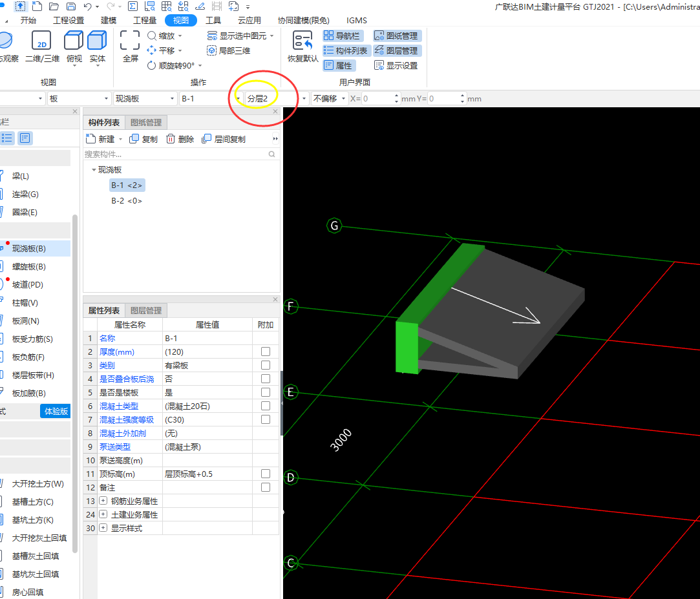This screenshot has height=599, width=700.
Task: Click the open folder icon in quick access toolbar
Action: [54, 6]
